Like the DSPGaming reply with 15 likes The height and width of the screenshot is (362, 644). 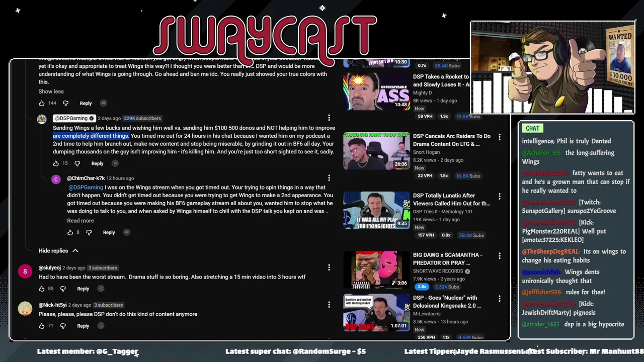click(x=56, y=163)
